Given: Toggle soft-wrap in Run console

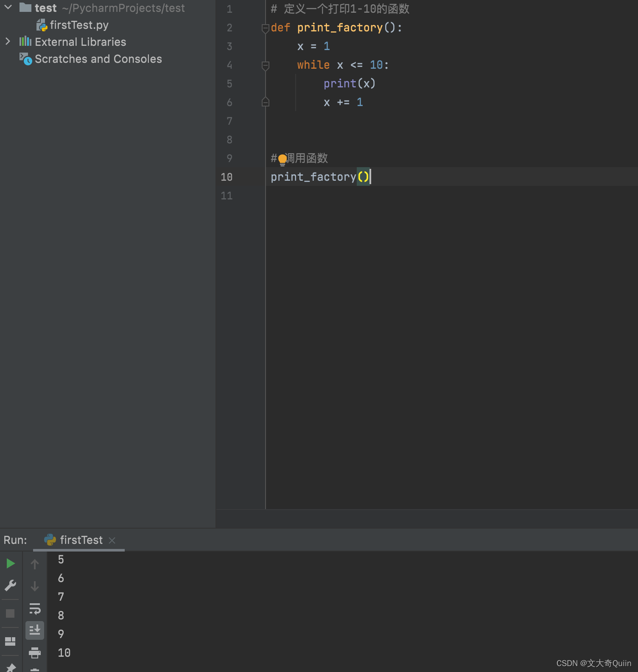Looking at the screenshot, I should (x=35, y=609).
